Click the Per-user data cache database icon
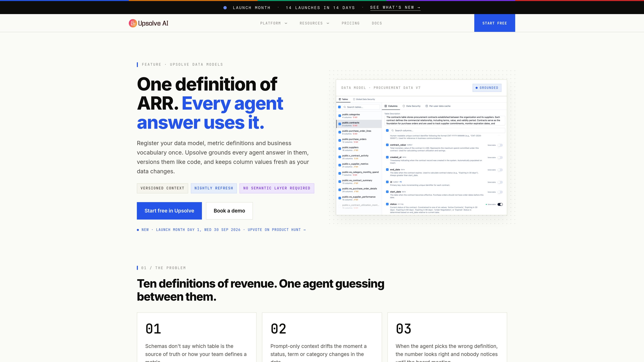 coord(427,106)
